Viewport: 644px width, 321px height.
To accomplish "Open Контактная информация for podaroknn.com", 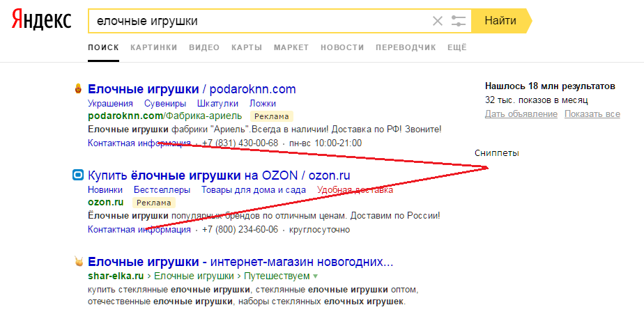I will 139,143.
